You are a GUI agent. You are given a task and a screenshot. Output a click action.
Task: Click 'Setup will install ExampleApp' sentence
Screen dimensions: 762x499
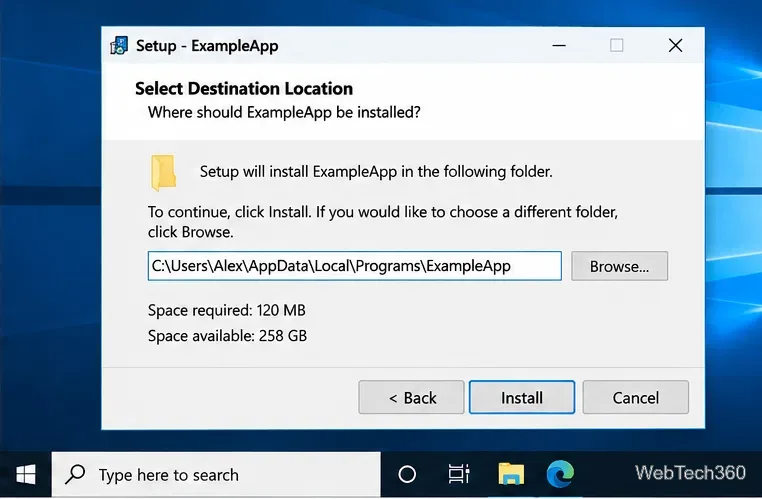376,172
